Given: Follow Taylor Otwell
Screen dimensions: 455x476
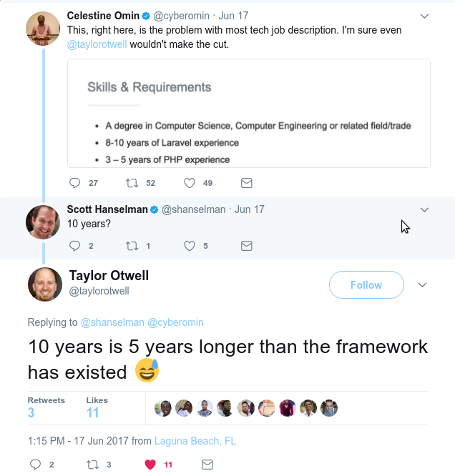Looking at the screenshot, I should [x=366, y=285].
